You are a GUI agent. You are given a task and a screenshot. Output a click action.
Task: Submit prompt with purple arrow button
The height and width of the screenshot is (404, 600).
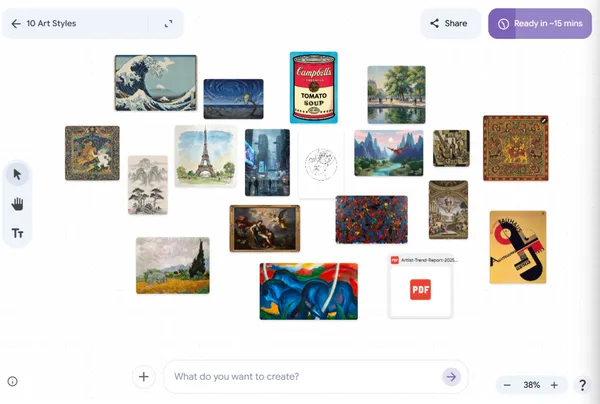click(451, 377)
